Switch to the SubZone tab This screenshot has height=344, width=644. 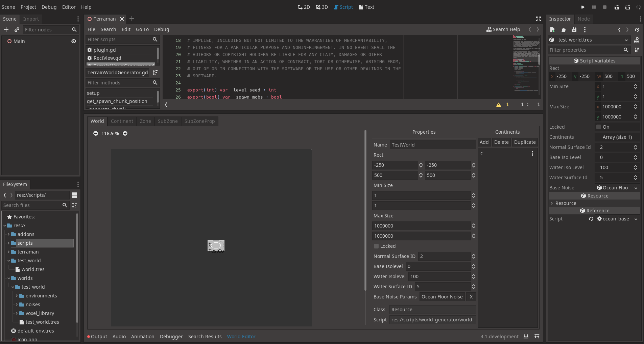coord(168,121)
